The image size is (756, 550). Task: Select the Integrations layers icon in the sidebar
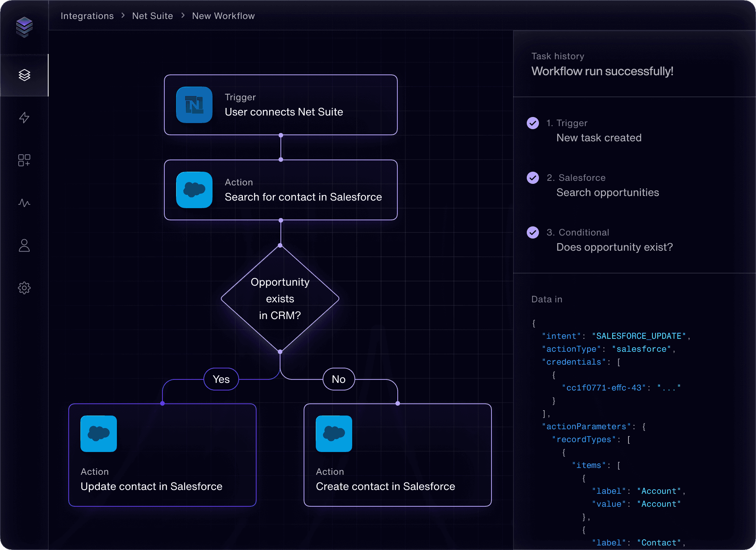point(24,75)
